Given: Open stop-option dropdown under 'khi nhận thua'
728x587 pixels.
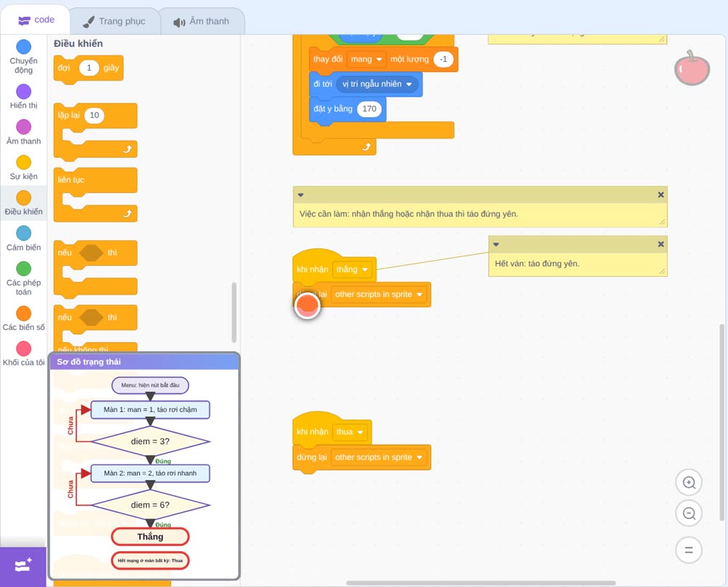Looking at the screenshot, I should (379, 457).
